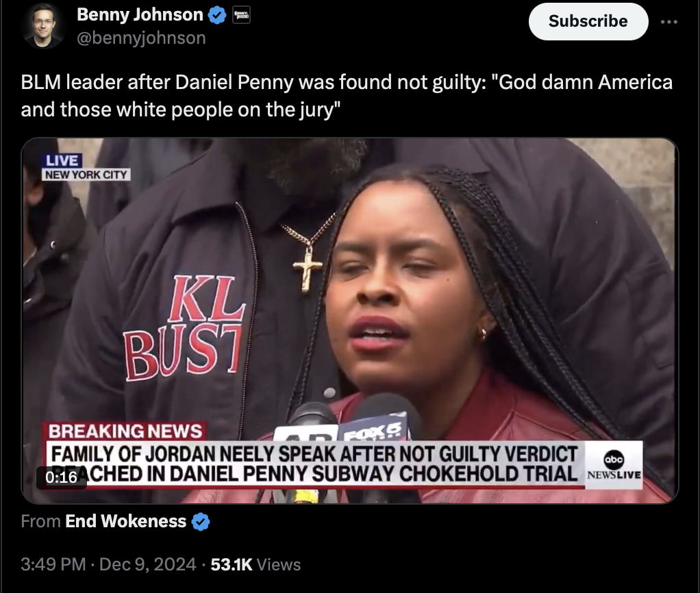Subscribe to Benny Johnson

click(x=588, y=21)
